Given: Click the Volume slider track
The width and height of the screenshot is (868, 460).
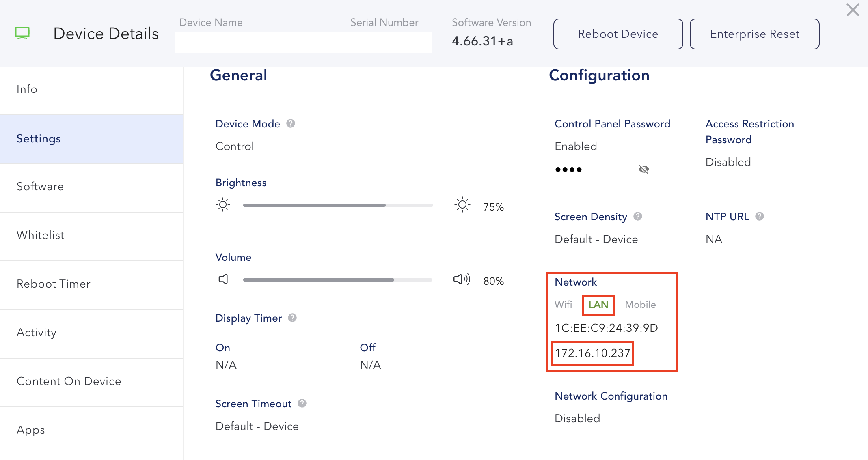Looking at the screenshot, I should [338, 280].
